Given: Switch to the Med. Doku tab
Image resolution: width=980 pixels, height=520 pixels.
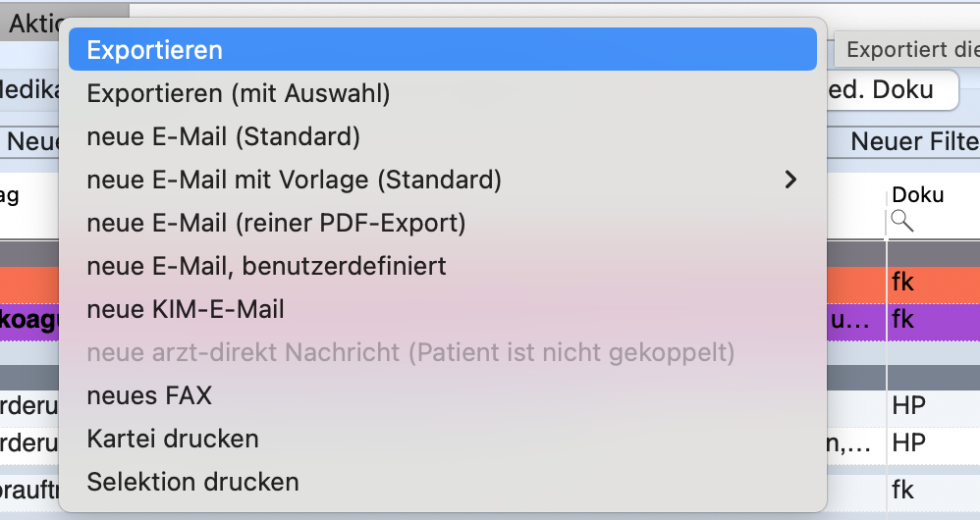Looking at the screenshot, I should 893,90.
